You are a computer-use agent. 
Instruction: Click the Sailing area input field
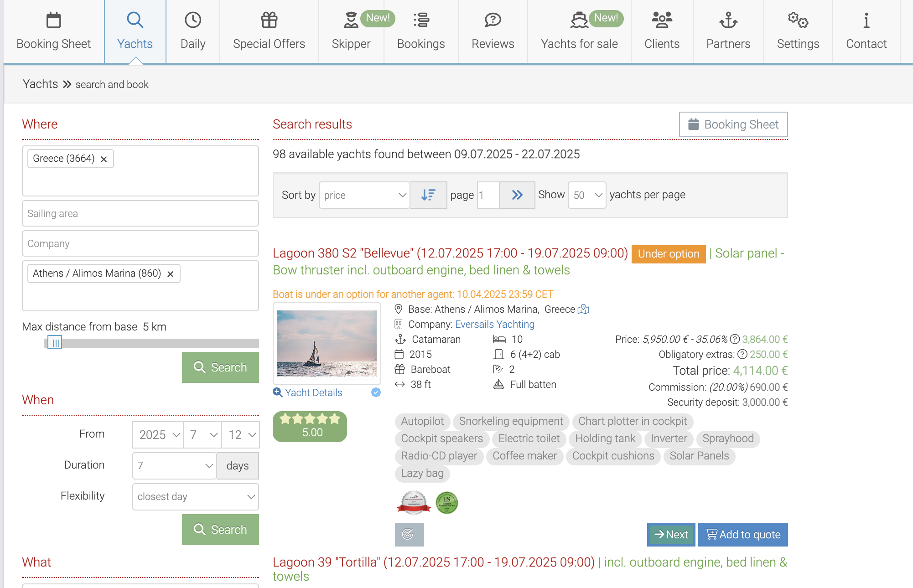[x=140, y=213]
